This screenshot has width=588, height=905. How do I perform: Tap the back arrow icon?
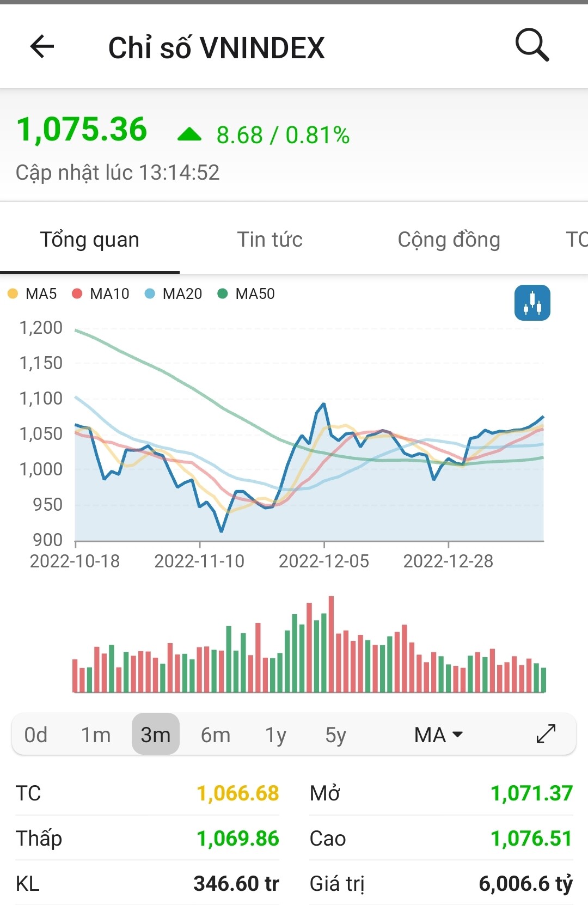coord(42,47)
